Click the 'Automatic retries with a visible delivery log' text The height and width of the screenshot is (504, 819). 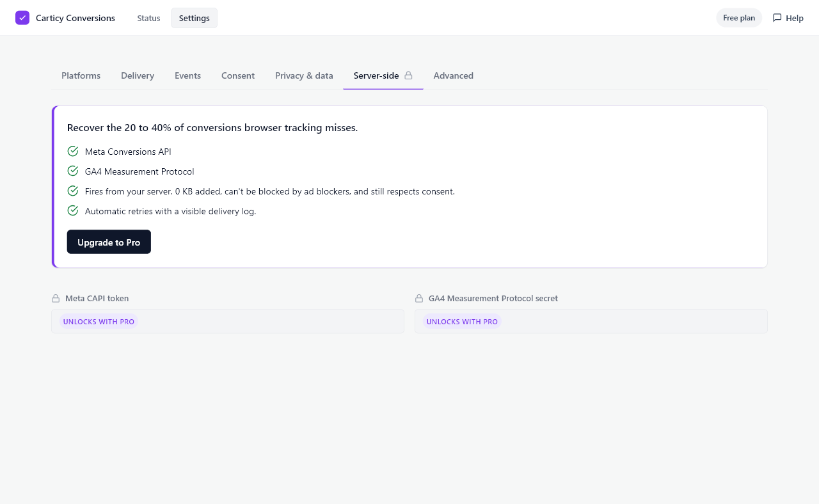click(x=170, y=212)
